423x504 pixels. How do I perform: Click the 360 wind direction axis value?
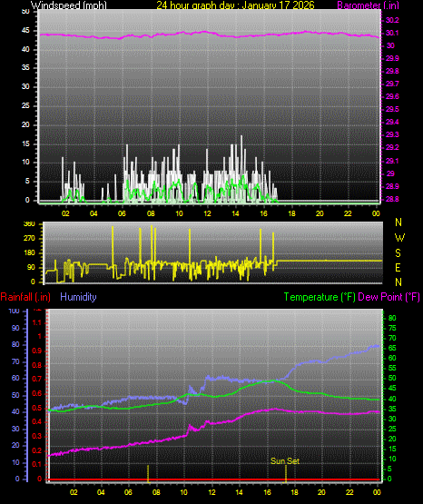tap(30, 224)
